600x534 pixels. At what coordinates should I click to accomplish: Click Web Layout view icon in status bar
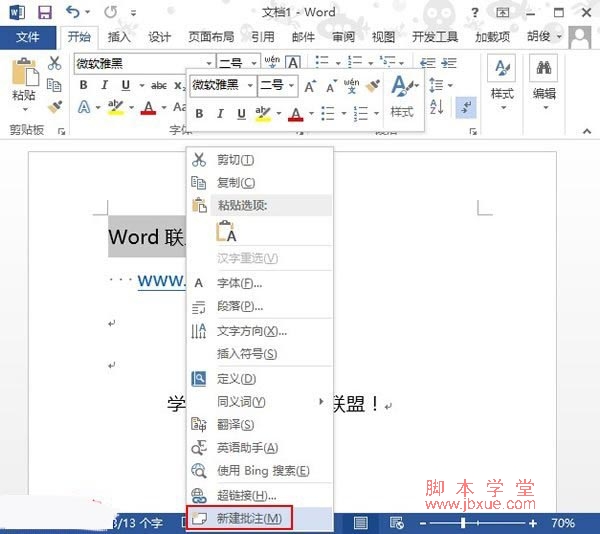pos(396,523)
